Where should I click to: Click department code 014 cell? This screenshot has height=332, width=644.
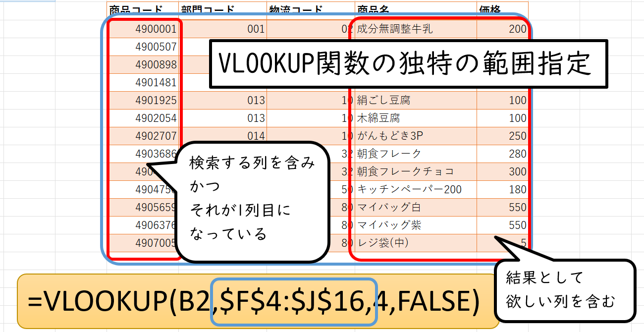click(223, 136)
